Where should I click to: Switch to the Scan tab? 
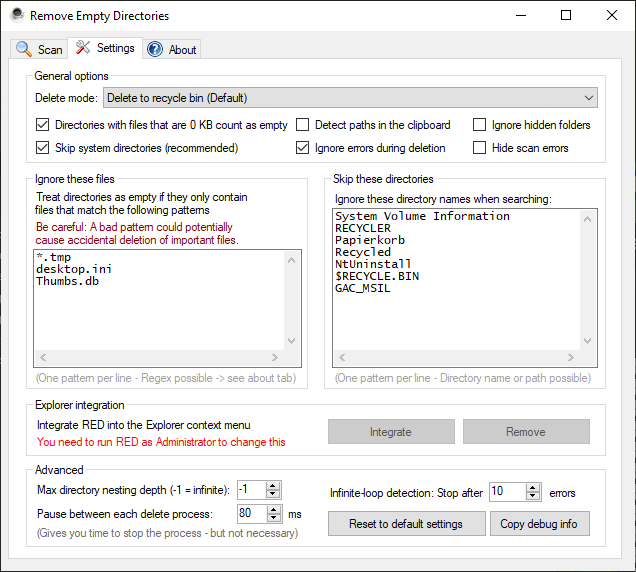(39, 49)
